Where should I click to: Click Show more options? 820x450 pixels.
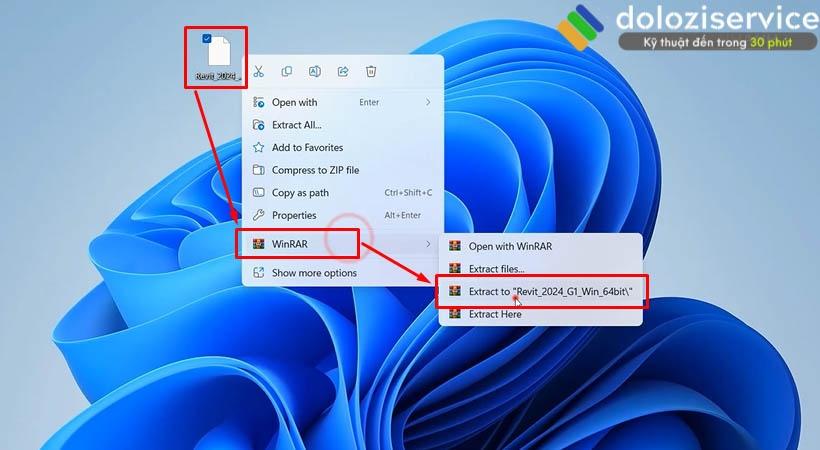[314, 273]
